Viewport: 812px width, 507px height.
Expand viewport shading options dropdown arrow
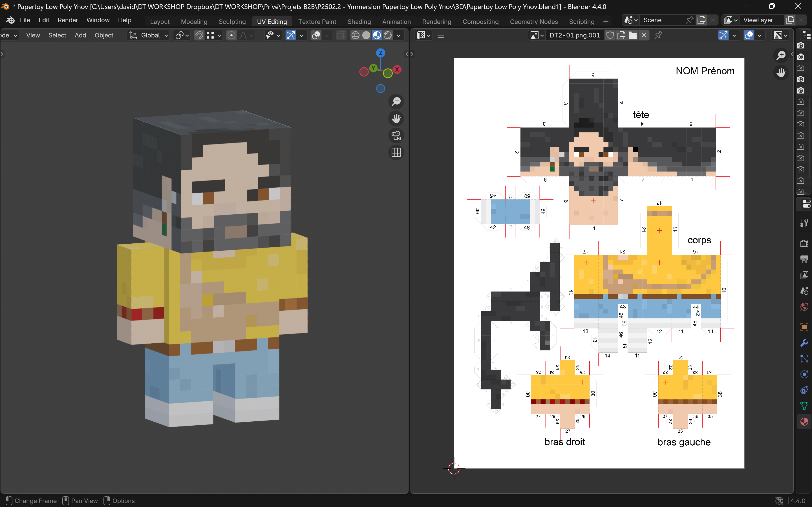[398, 35]
